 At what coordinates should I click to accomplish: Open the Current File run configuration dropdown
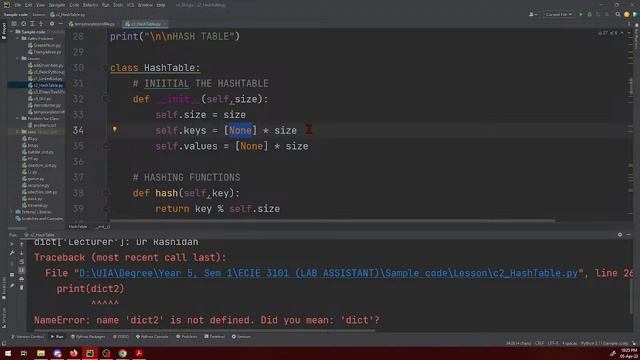558,14
